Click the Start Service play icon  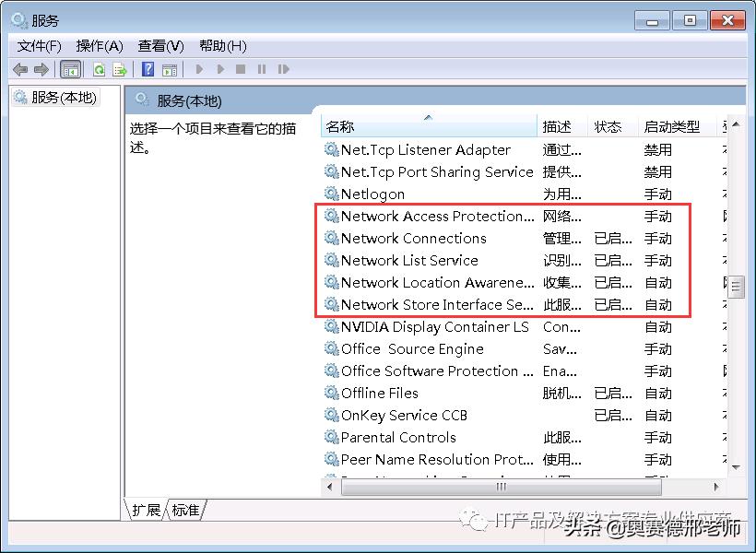pyautogui.click(x=199, y=69)
